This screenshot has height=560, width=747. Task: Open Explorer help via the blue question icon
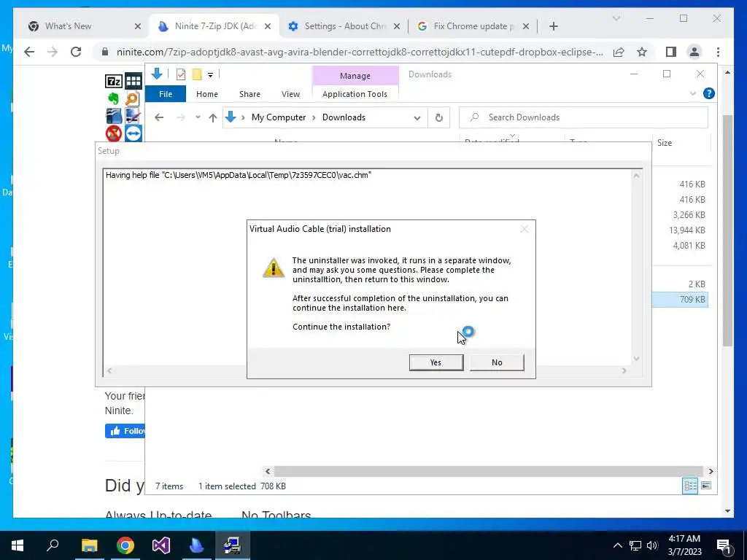708,94
